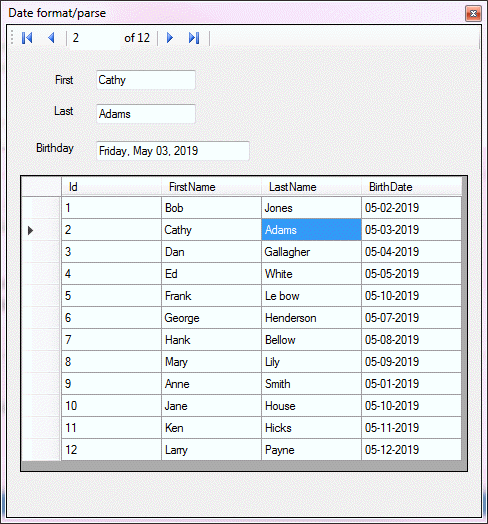Select the BirthDate cell 05-07-2019
Image resolution: width=488 pixels, height=524 pixels.
[x=411, y=318]
